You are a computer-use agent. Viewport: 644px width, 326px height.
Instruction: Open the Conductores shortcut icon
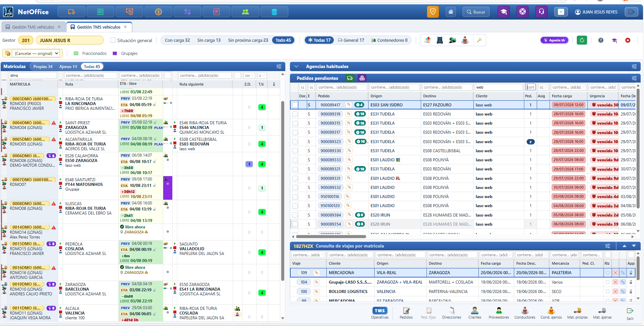525,313
